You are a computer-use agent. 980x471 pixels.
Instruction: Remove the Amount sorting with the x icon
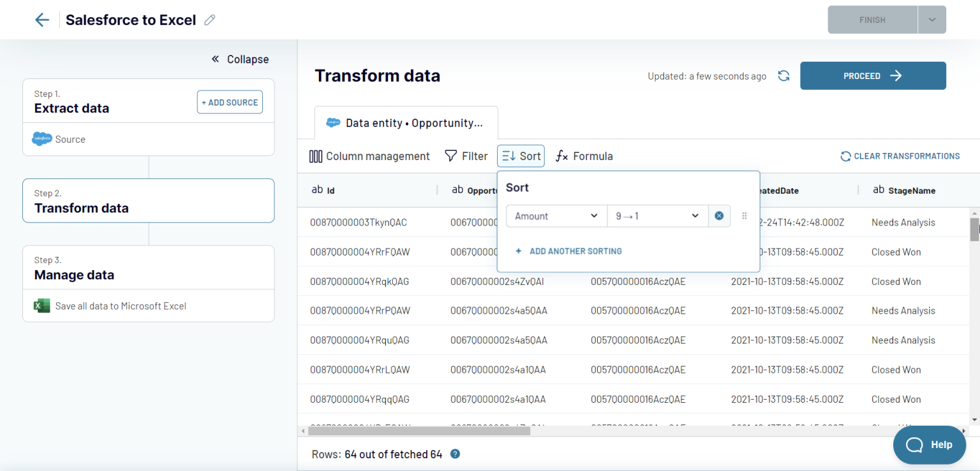point(719,215)
